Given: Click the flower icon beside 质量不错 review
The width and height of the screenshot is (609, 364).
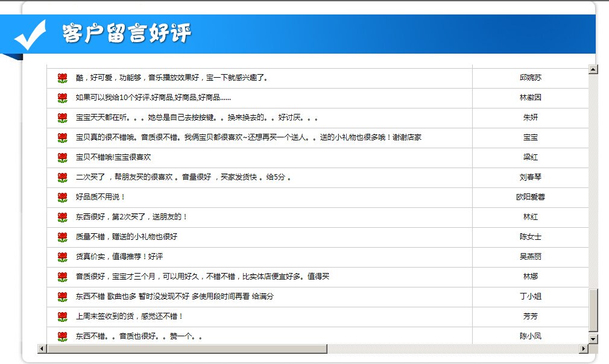Looking at the screenshot, I should (x=62, y=237).
